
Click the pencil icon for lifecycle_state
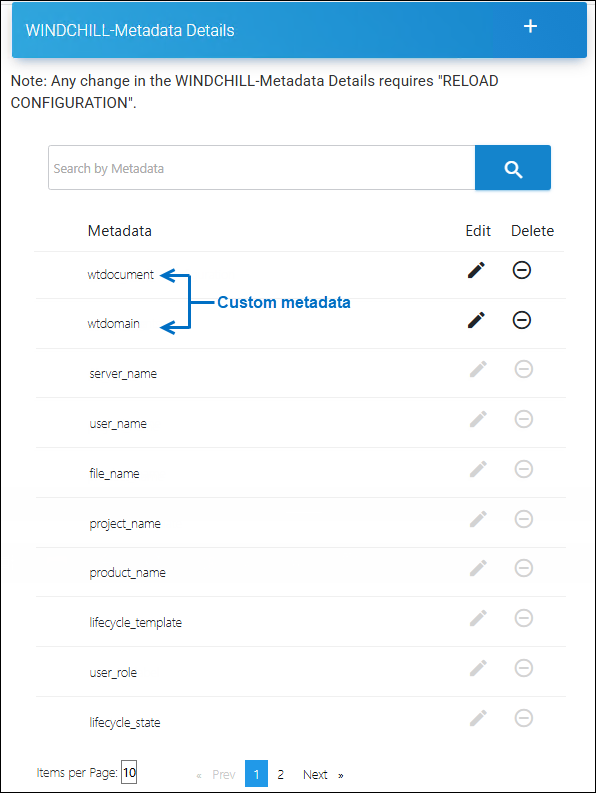click(478, 718)
